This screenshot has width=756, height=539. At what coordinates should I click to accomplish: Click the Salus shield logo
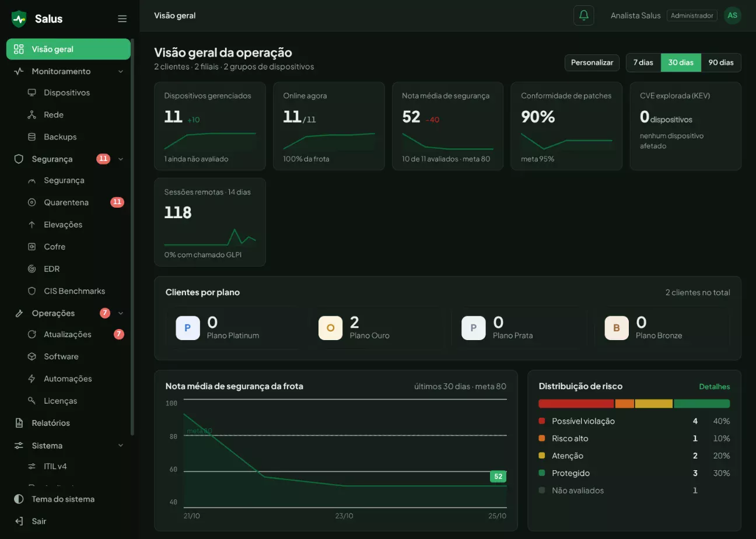[19, 19]
